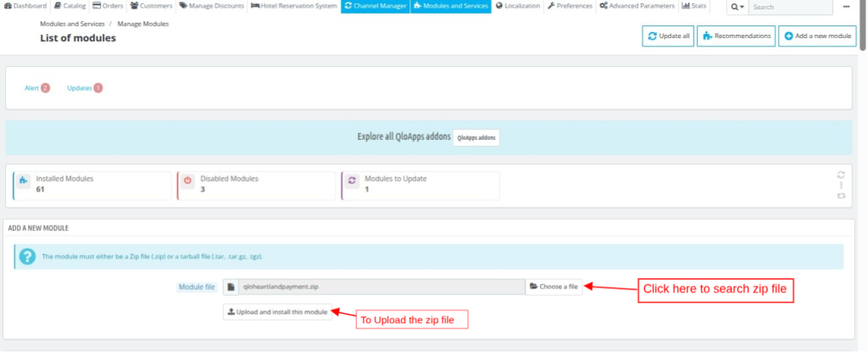This screenshot has width=868, height=352.
Task: Open the Dashboard menu
Action: pos(25,6)
